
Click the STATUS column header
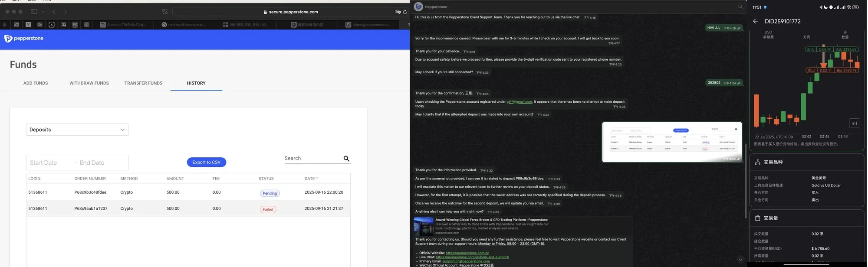click(266, 179)
